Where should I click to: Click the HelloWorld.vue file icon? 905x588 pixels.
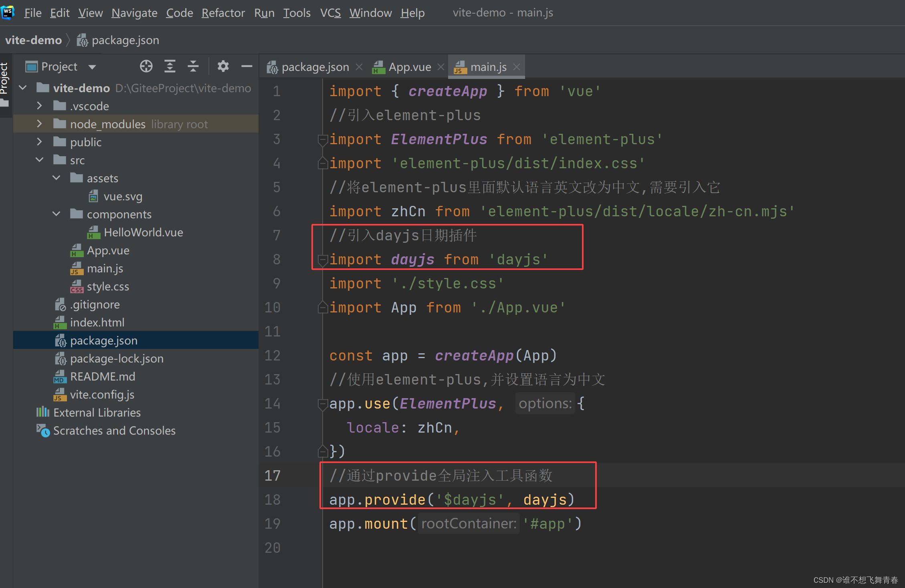(x=94, y=232)
